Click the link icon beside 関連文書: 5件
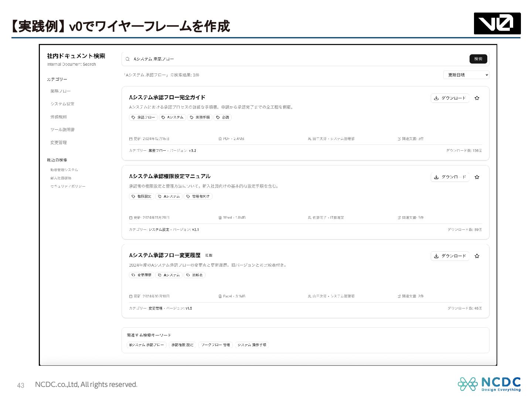The image size is (532, 399). coord(399,218)
